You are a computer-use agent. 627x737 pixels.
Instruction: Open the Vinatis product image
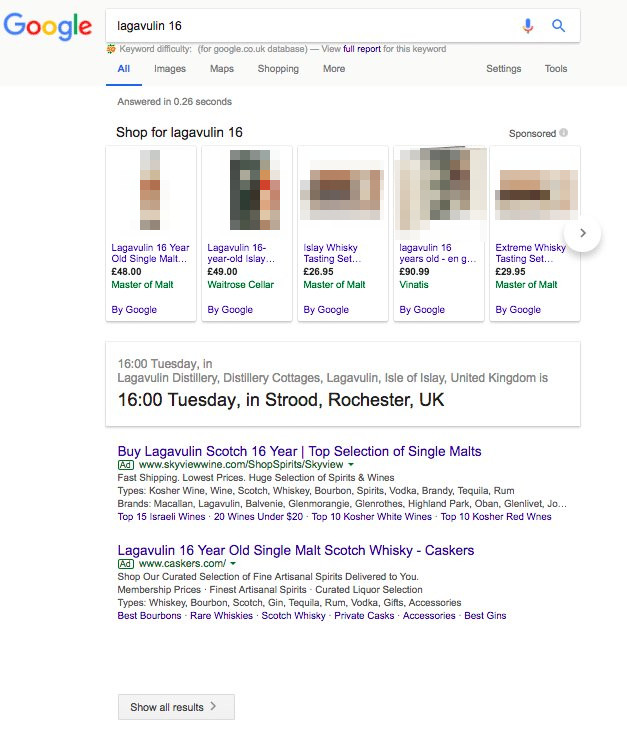441,193
